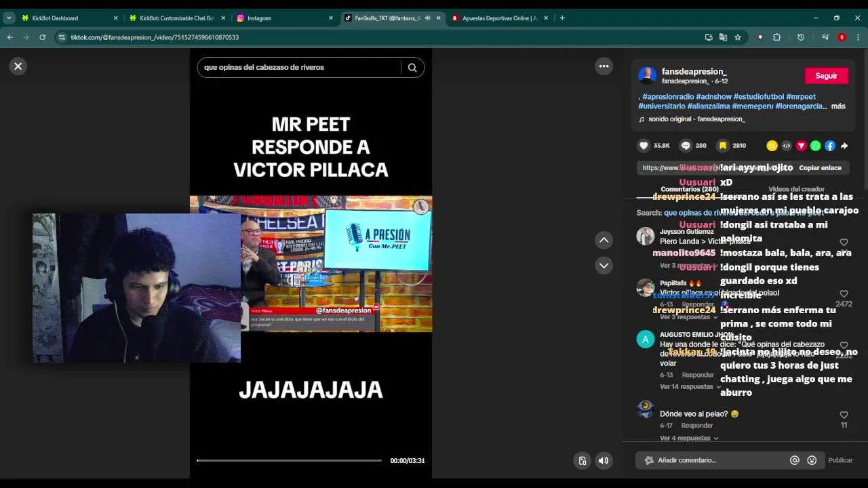View site information icon beside URL
The image size is (868, 488).
62,37
